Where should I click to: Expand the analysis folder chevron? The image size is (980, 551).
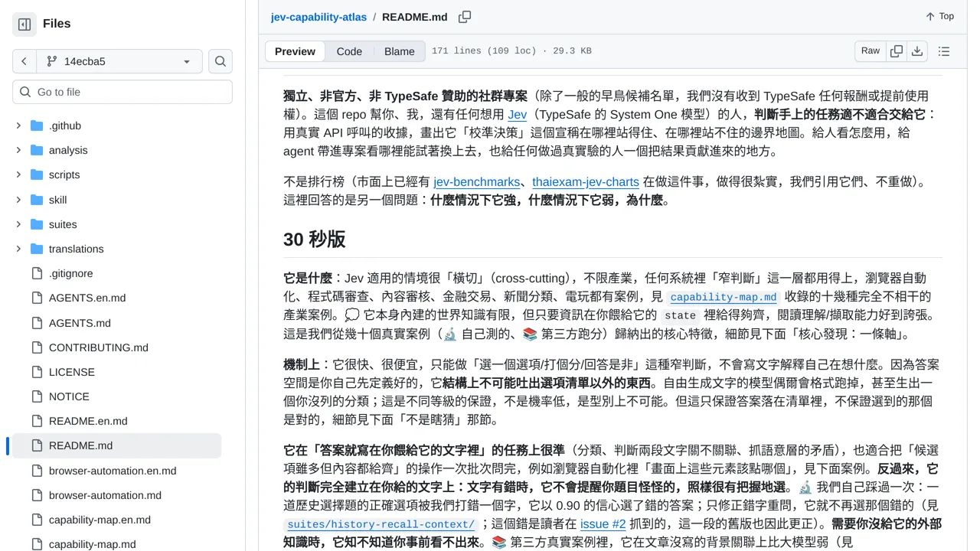click(x=18, y=150)
